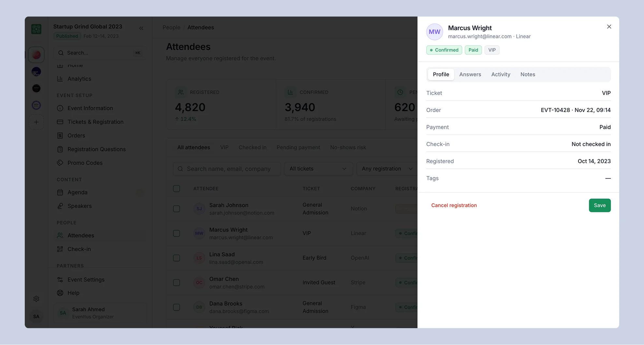Click the Tags row dash value
Screen dimensions: 644x345
(608, 178)
